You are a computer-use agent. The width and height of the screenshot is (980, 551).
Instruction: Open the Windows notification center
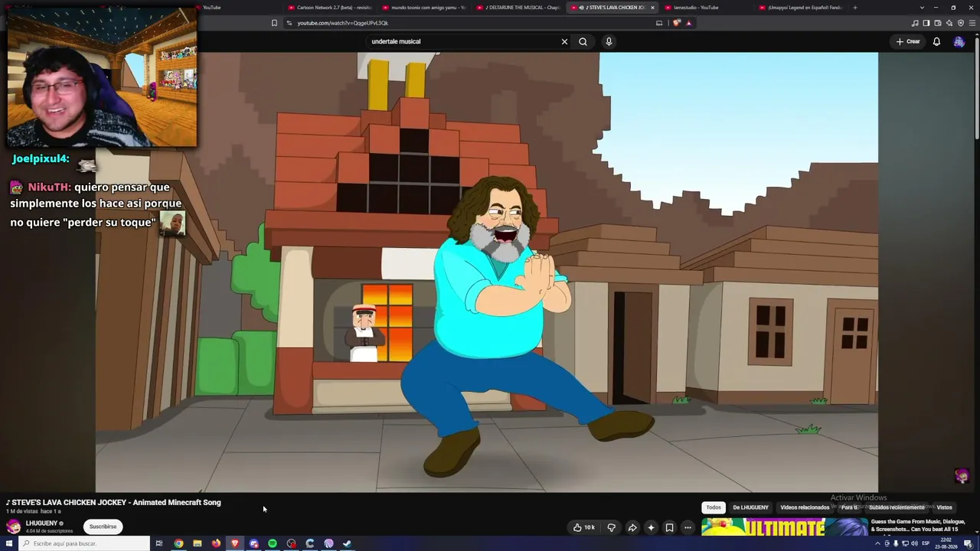969,543
